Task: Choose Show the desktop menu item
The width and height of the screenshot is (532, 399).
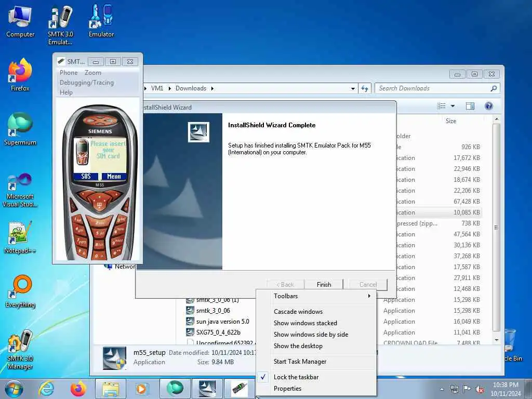Action: coord(316,345)
